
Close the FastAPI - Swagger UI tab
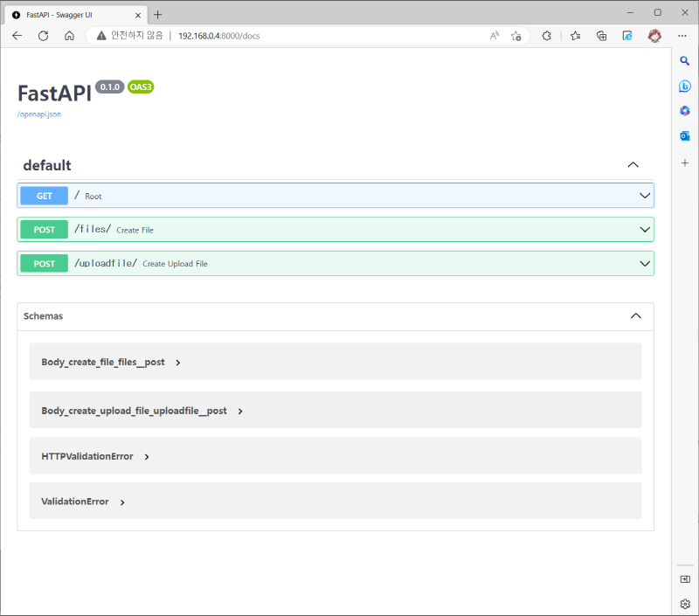pyautogui.click(x=138, y=15)
